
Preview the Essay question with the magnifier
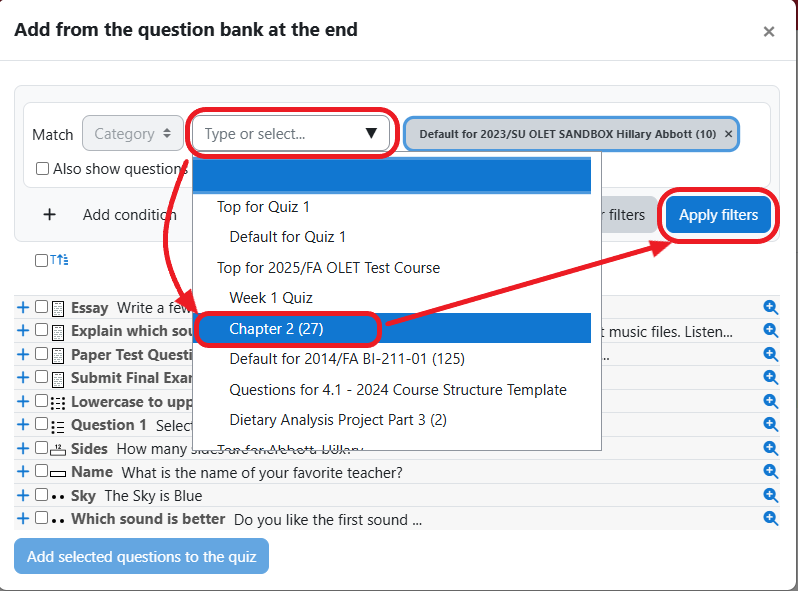(x=770, y=307)
